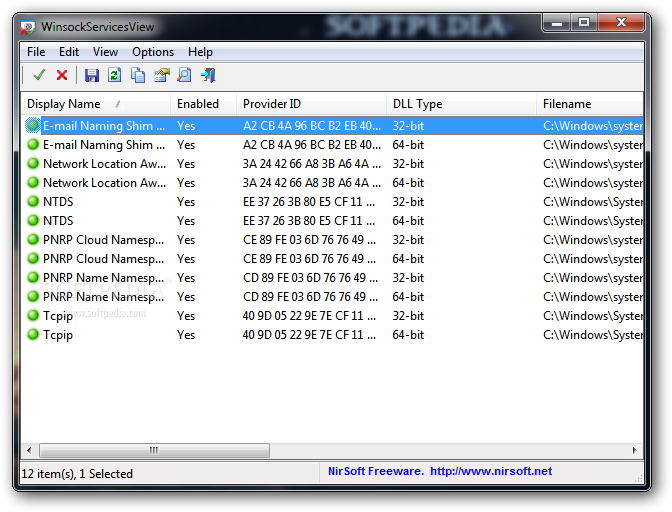The height and width of the screenshot is (512, 672).
Task: Click the Find magnifier toolbar icon
Action: pos(184,75)
